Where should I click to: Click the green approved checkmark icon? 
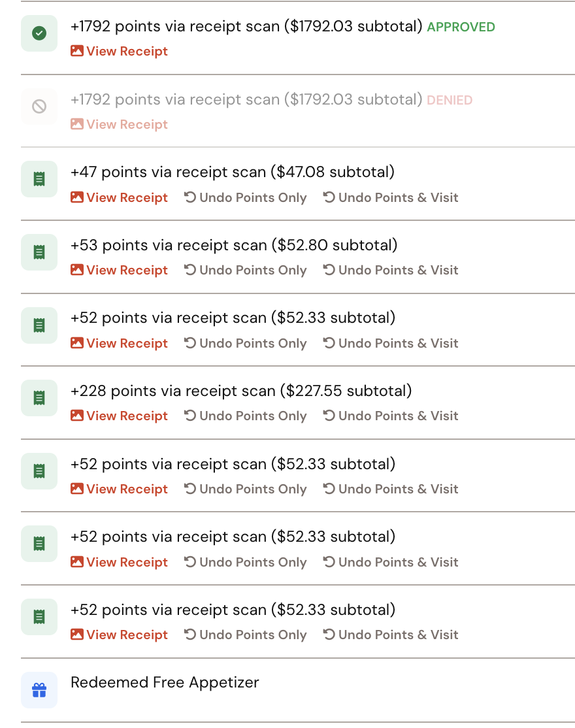[x=39, y=33]
